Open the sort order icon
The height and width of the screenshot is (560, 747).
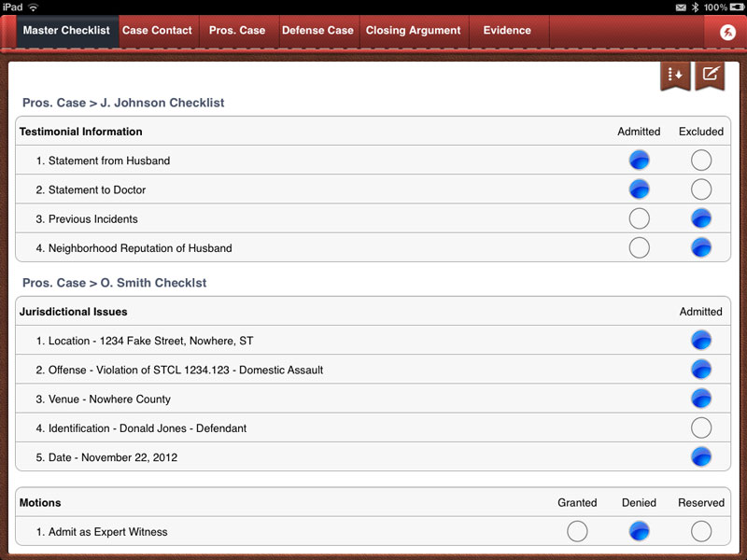coord(673,75)
